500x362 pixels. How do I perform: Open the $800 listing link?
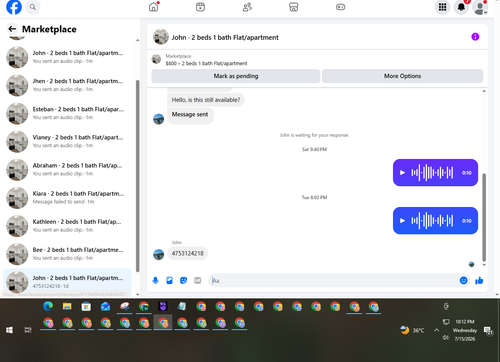click(x=206, y=63)
